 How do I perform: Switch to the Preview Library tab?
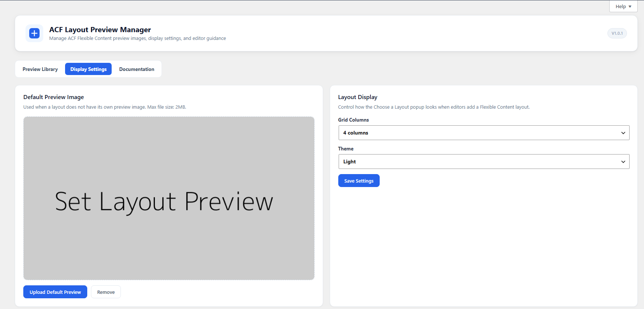coord(40,69)
